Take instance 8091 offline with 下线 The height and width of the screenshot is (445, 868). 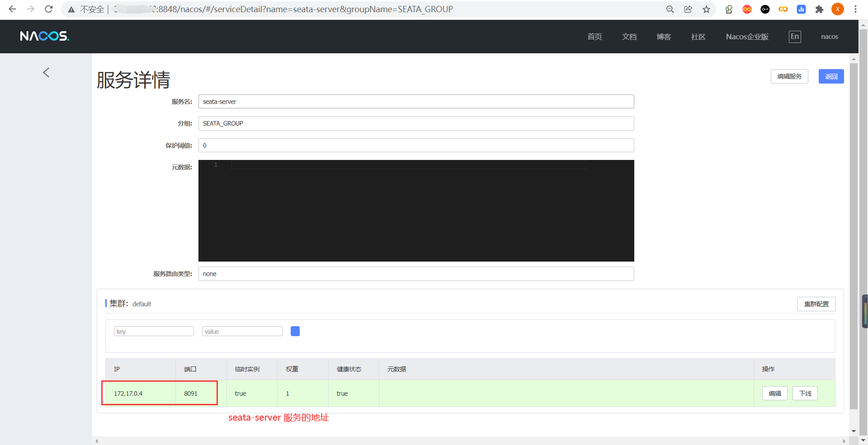[805, 393]
